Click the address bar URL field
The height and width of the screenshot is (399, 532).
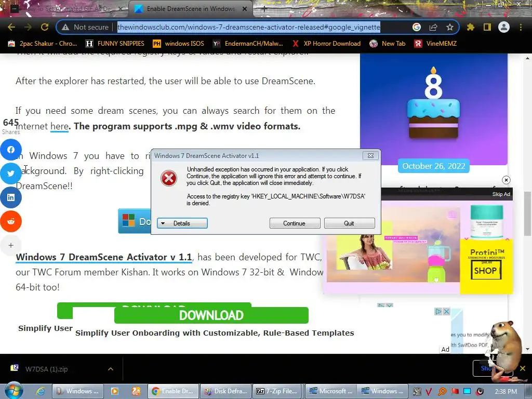click(x=249, y=27)
